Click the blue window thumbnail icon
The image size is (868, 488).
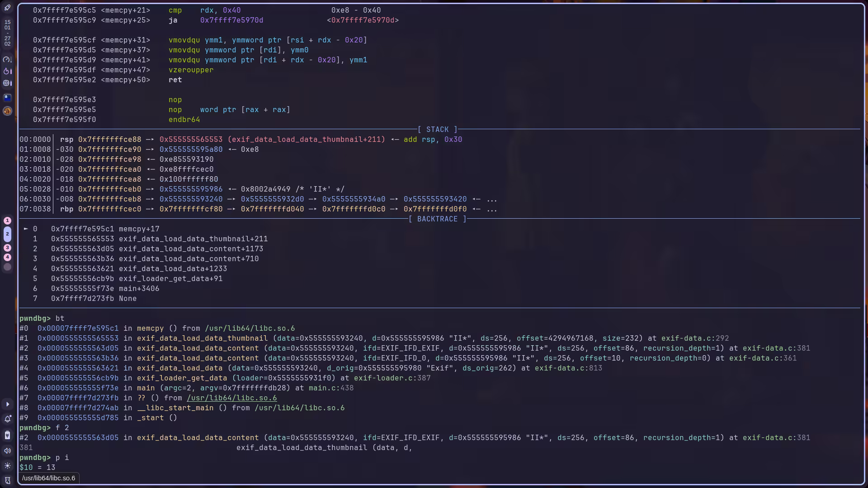(x=7, y=98)
